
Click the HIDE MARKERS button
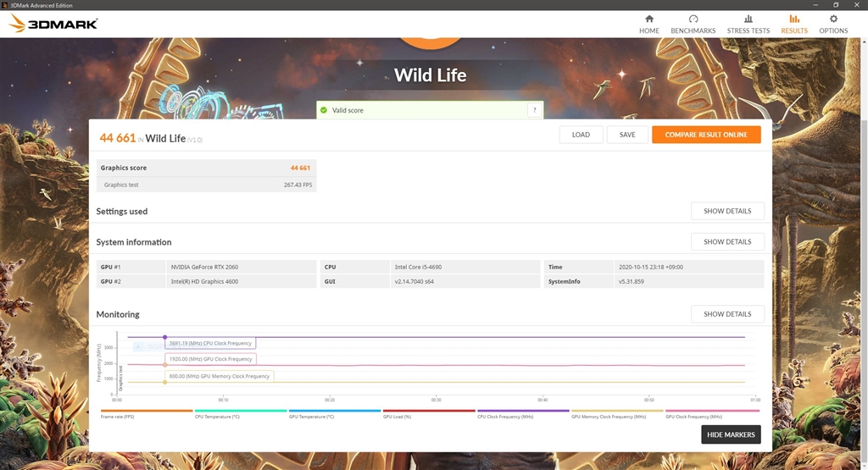point(731,434)
